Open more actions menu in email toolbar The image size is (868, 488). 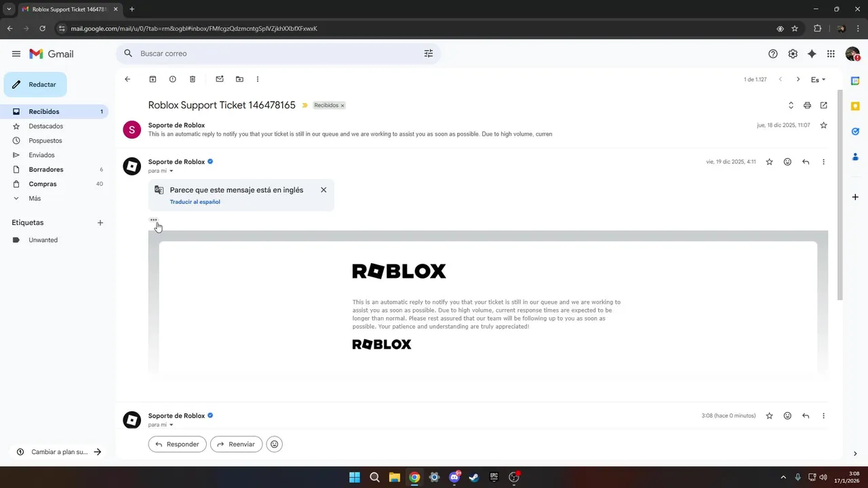click(x=258, y=79)
